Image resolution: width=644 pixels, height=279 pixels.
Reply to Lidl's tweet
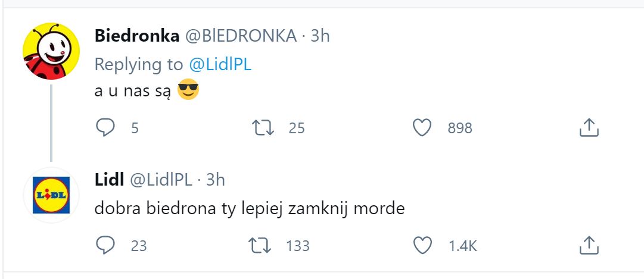coord(105,245)
